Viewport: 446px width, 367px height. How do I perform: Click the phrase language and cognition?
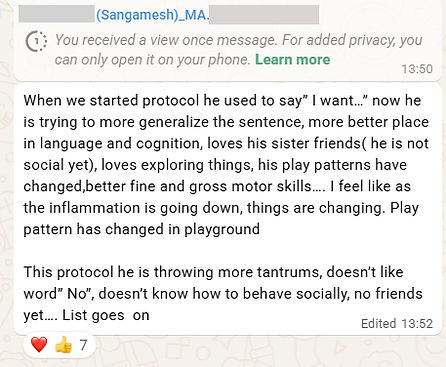[121, 144]
